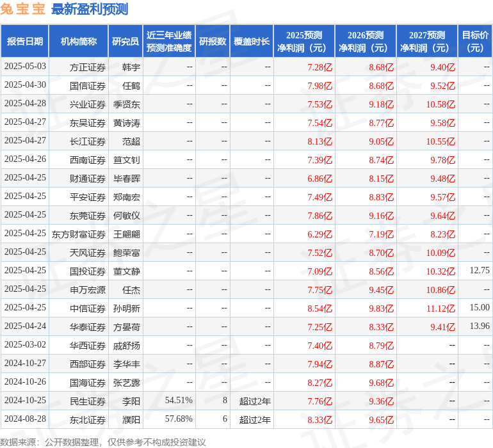Screen dimensions: 493x448
Task: Click the 2025预测净利润 column header
Action: coord(304,41)
